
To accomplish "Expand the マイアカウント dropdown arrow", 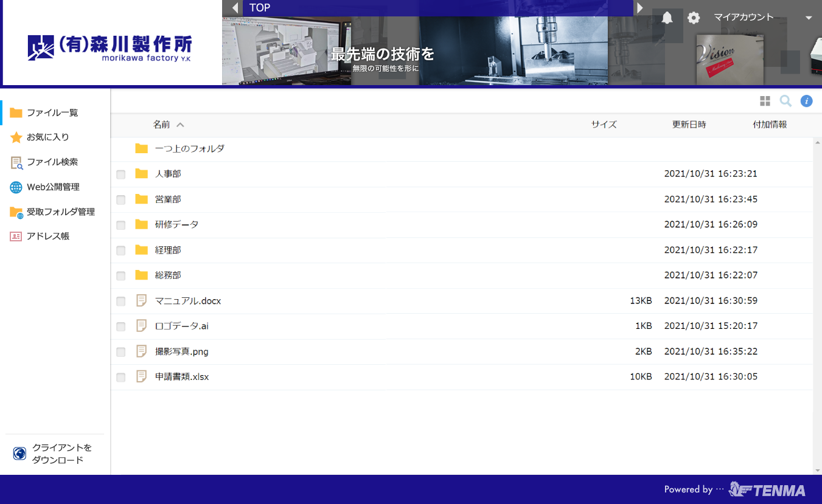I will (x=809, y=18).
